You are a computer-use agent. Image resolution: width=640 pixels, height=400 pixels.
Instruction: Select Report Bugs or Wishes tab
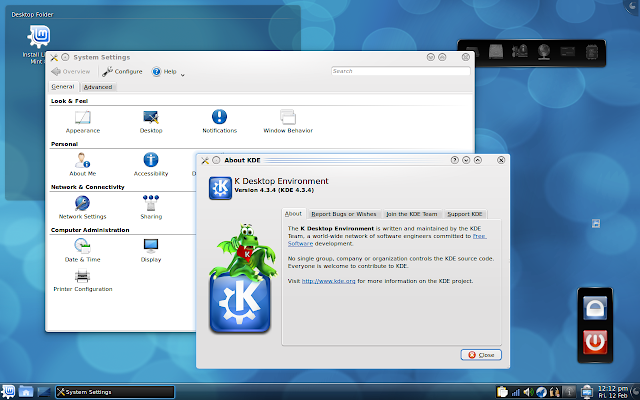click(x=344, y=214)
